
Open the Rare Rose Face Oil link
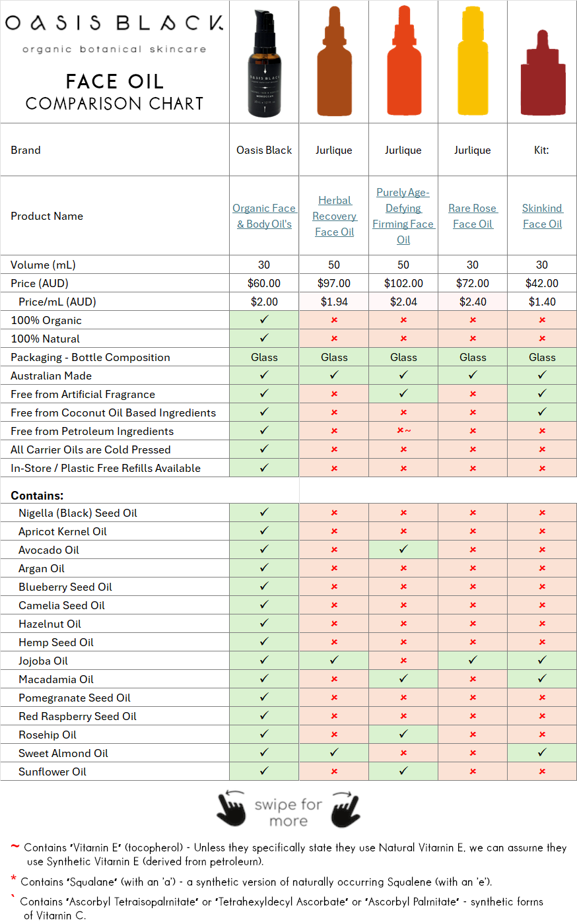[473, 216]
